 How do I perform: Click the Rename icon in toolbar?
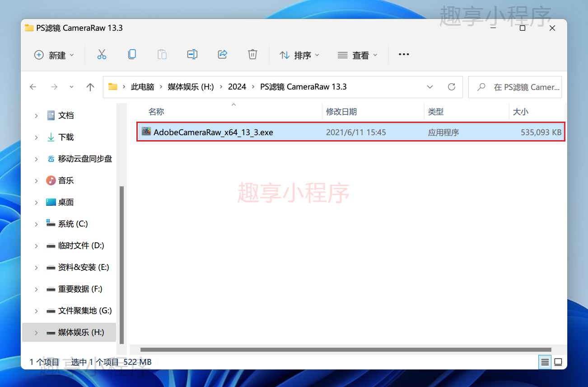pos(192,55)
